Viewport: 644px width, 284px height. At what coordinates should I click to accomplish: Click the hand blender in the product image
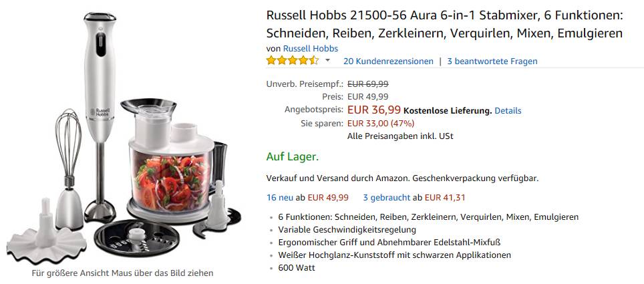click(x=100, y=117)
